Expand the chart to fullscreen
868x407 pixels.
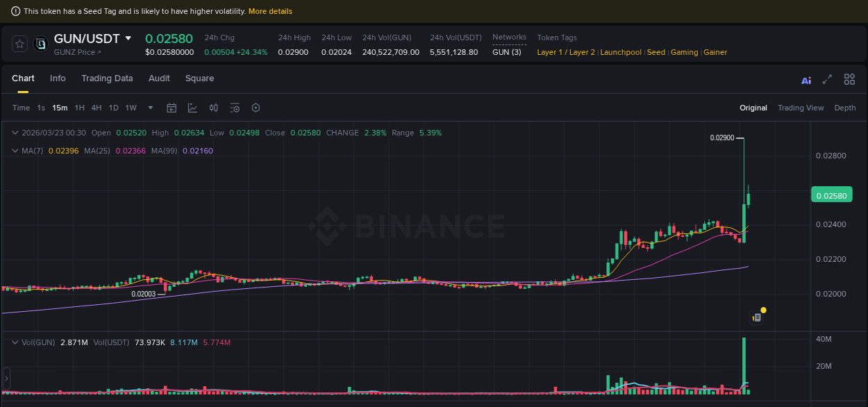point(827,80)
